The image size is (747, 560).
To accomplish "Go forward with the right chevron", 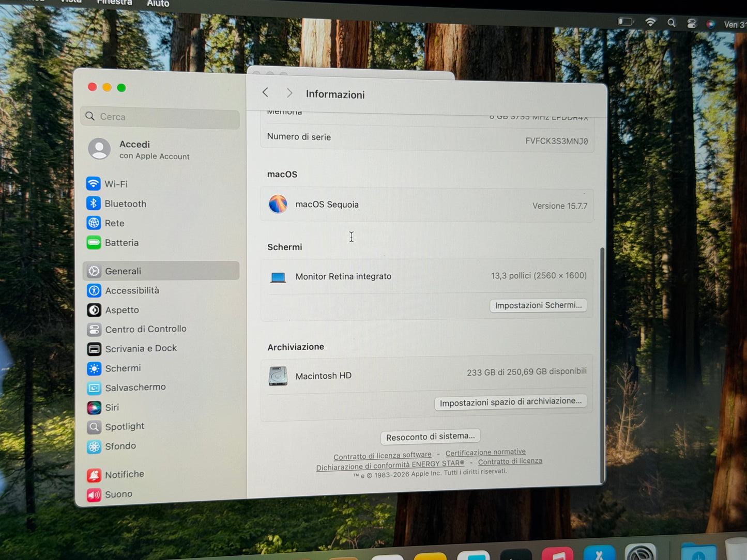I will [289, 93].
